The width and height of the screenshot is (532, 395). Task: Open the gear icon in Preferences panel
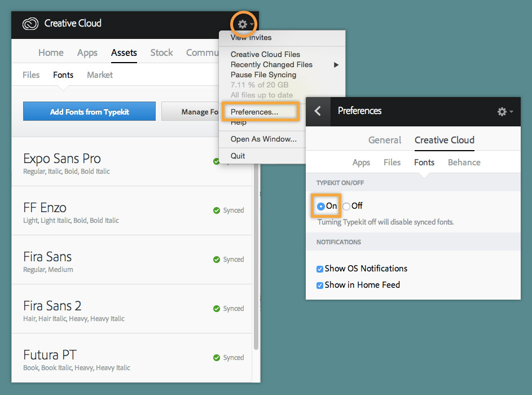point(502,112)
